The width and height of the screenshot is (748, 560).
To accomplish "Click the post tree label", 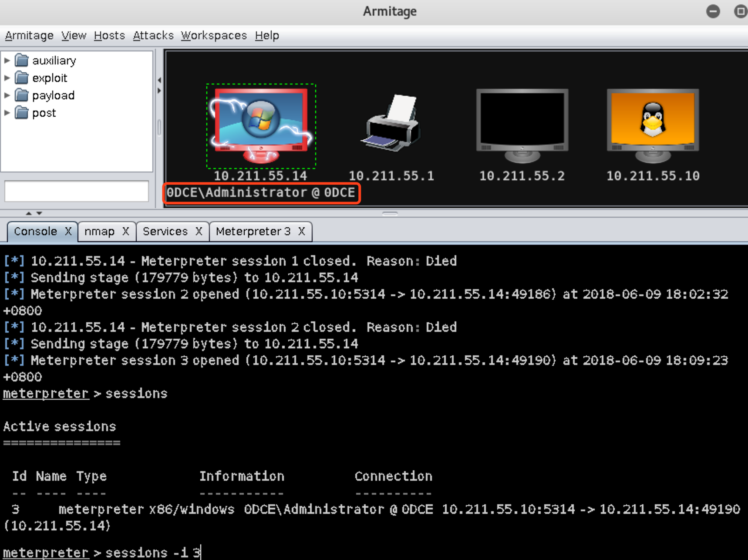I will [x=44, y=112].
